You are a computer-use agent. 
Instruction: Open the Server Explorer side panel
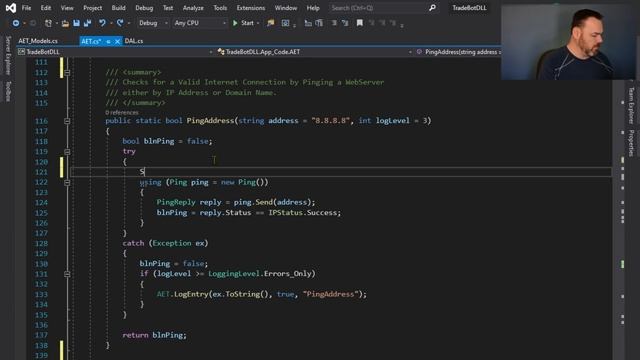click(8, 56)
